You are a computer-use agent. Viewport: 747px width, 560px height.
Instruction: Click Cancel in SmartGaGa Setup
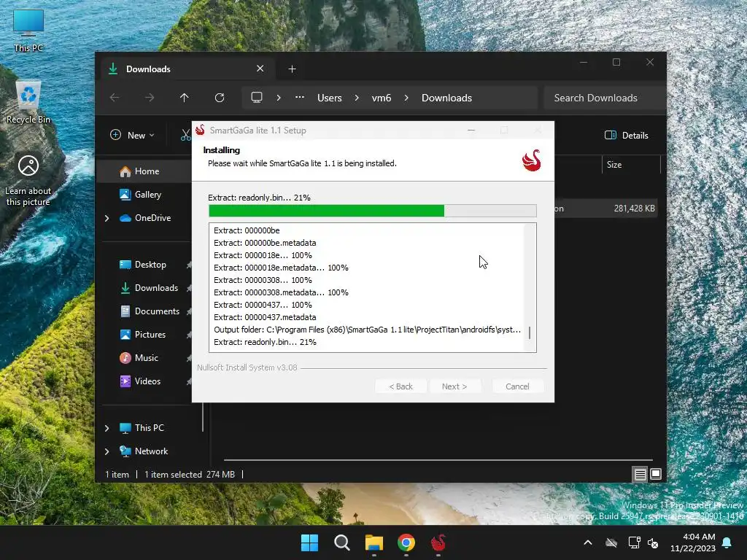517,386
